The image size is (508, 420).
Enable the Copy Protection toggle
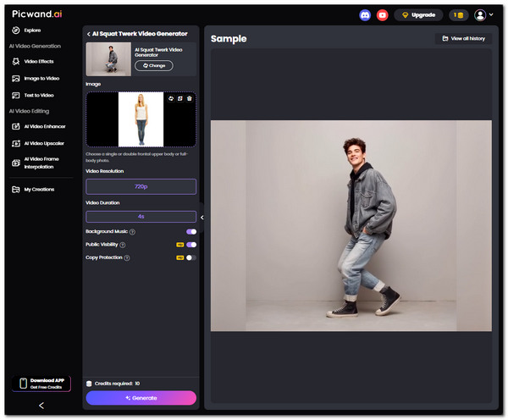pyautogui.click(x=191, y=257)
